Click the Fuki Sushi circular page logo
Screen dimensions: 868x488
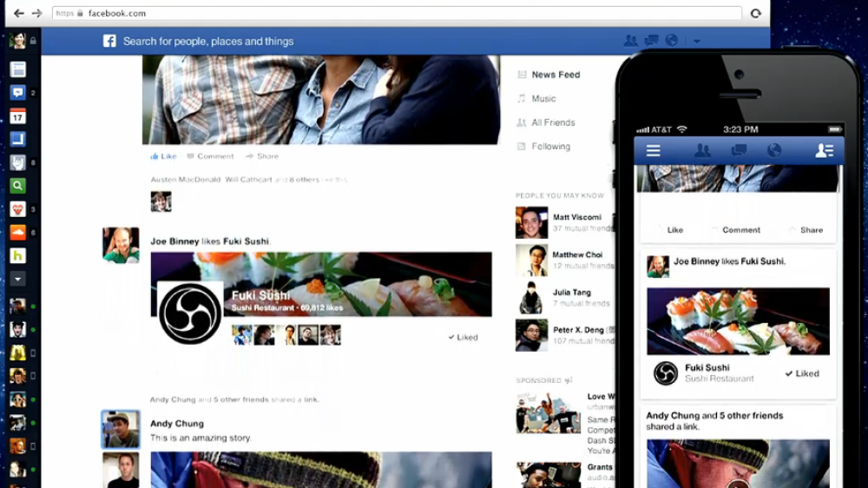(190, 313)
